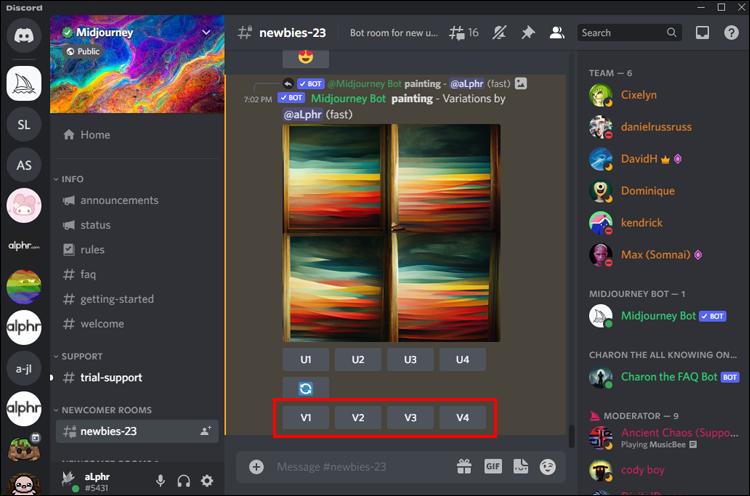Open the pink bunny avatar server
Image resolution: width=750 pixels, height=496 pixels.
pos(23,206)
